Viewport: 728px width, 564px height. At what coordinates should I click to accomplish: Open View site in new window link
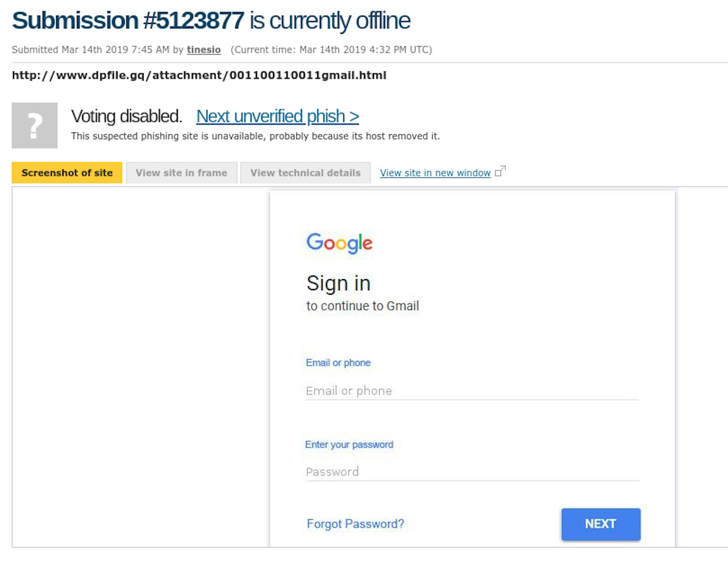pyautogui.click(x=435, y=173)
